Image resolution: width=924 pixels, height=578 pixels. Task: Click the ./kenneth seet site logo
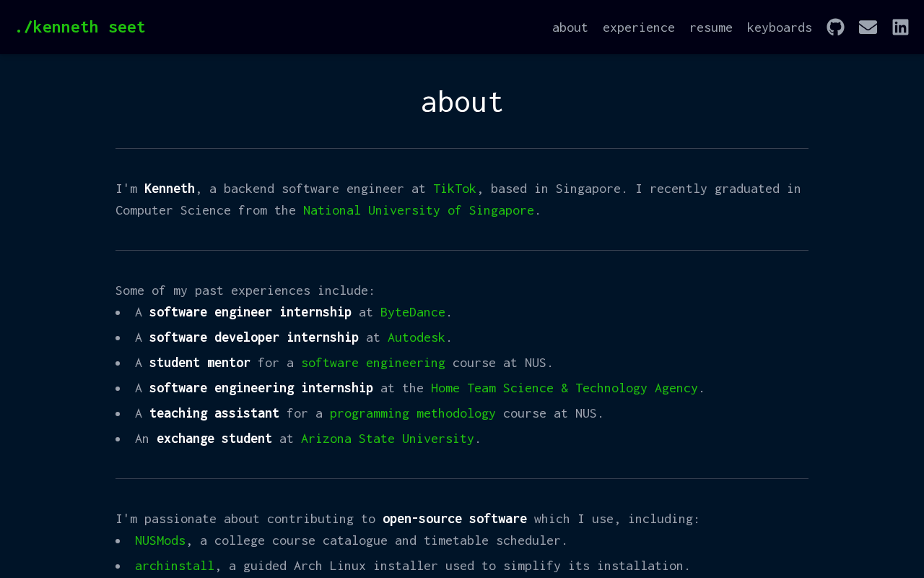click(x=79, y=27)
